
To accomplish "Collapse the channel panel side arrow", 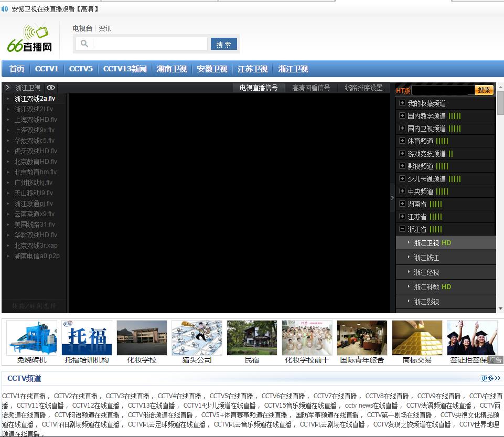I will point(392,198).
